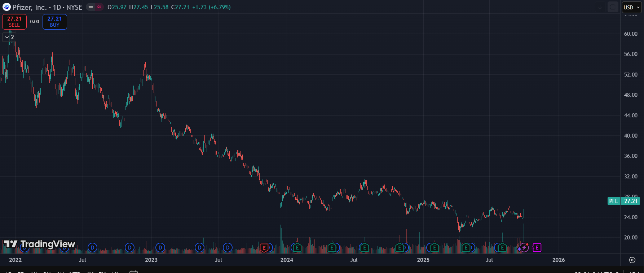Click the dividend D marker near July 2022

click(93, 248)
